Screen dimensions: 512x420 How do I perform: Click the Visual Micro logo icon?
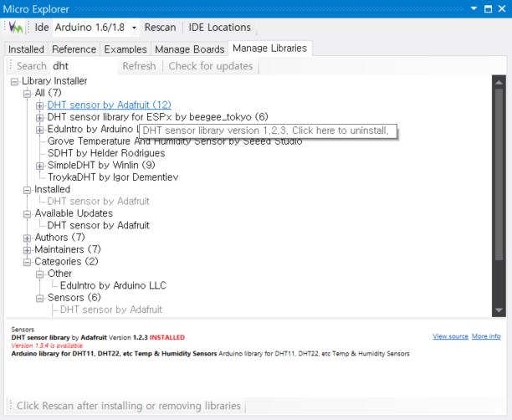(x=16, y=28)
